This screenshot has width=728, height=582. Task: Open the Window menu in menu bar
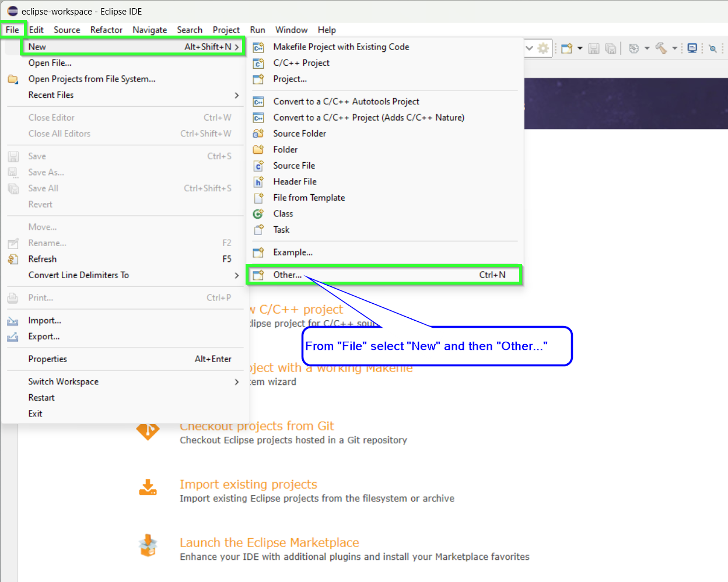291,30
